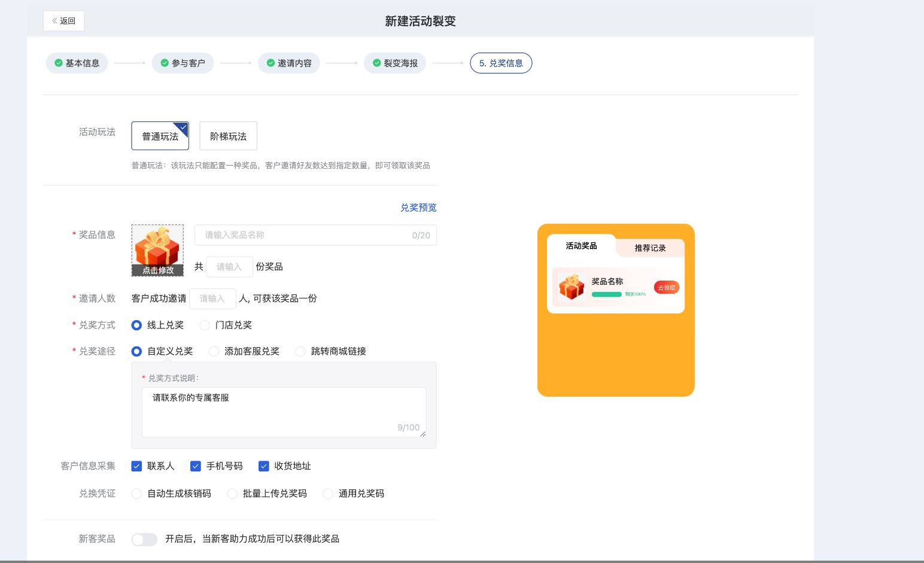The image size is (924, 563).
Task: Click the green check icon beside 裂变海报
Action: click(377, 63)
